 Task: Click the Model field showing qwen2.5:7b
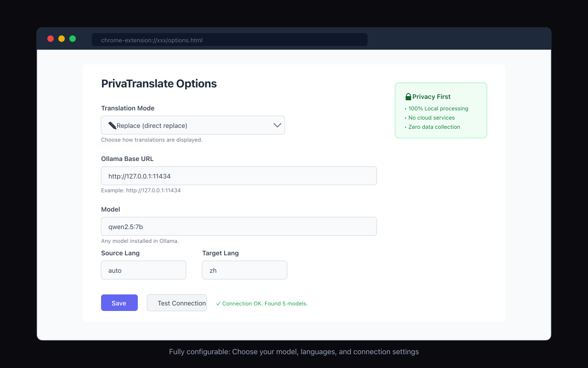click(239, 226)
